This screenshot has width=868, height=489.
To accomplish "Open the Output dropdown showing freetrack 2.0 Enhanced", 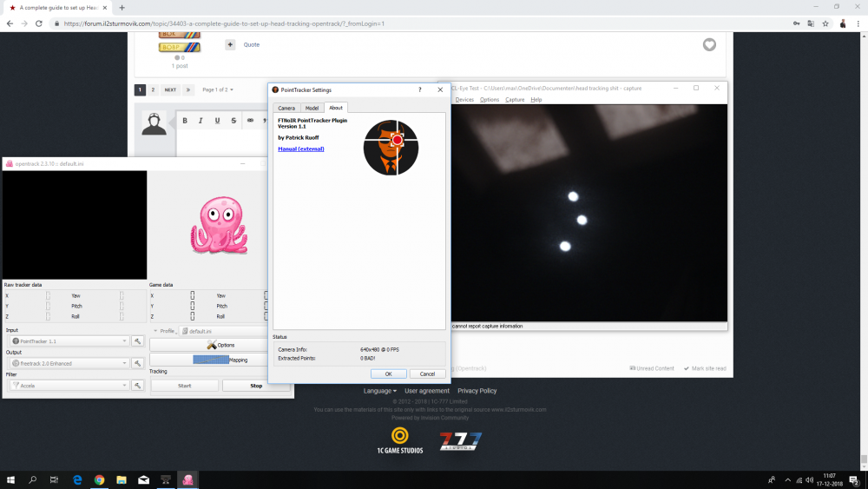I will click(68, 363).
